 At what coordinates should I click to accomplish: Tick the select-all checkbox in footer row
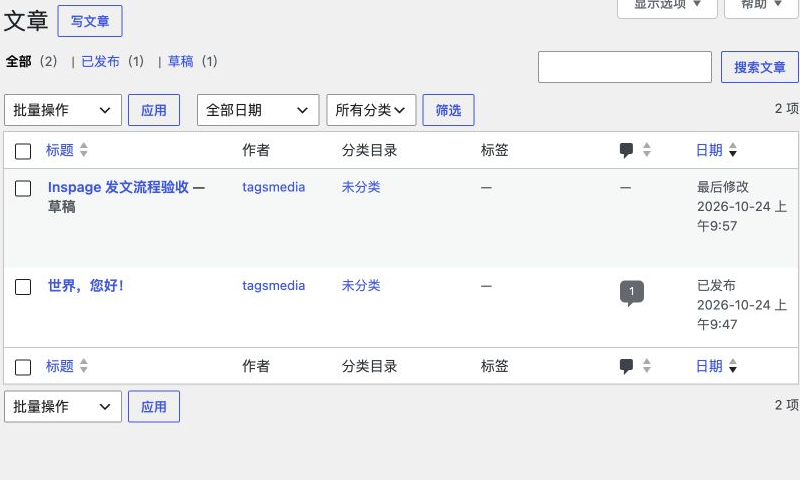23,367
